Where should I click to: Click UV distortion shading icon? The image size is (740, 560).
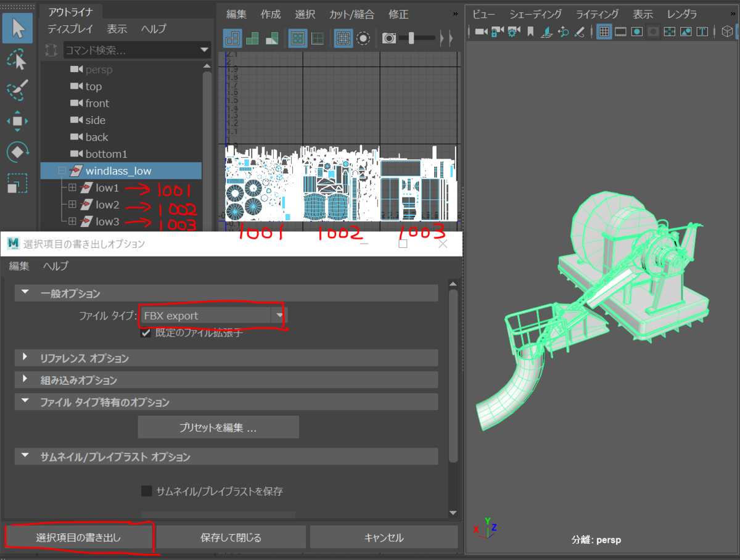(x=271, y=38)
